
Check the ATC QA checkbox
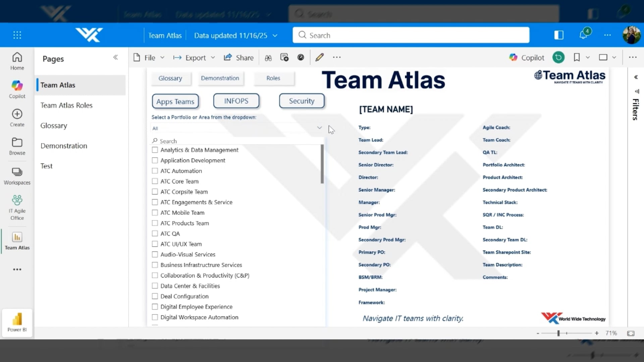pos(155,233)
